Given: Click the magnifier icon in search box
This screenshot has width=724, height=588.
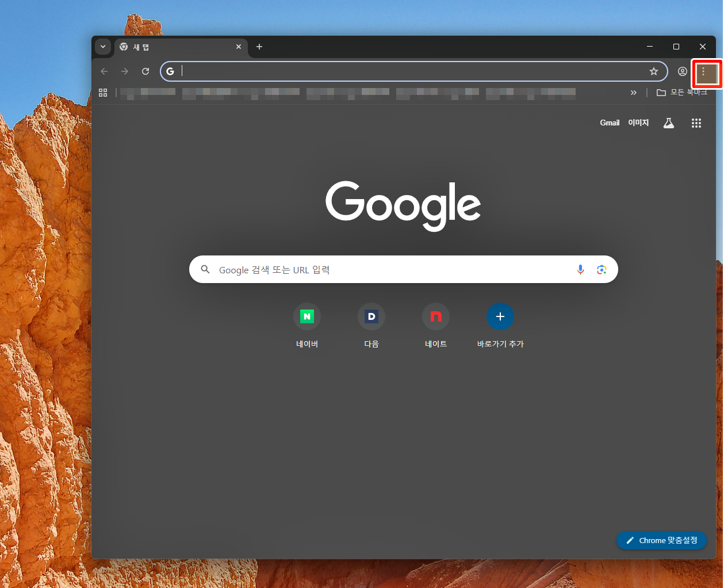Looking at the screenshot, I should click(x=205, y=269).
